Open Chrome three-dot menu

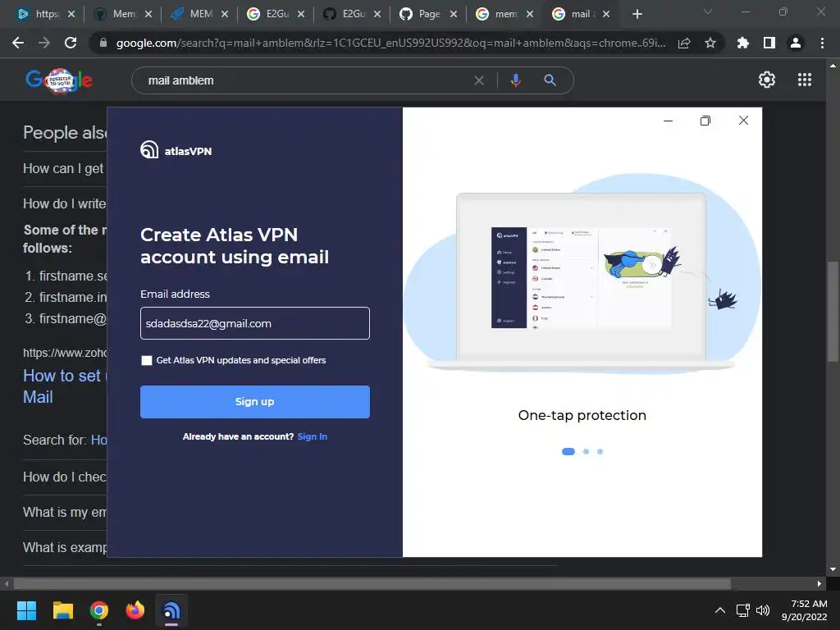pyautogui.click(x=822, y=43)
